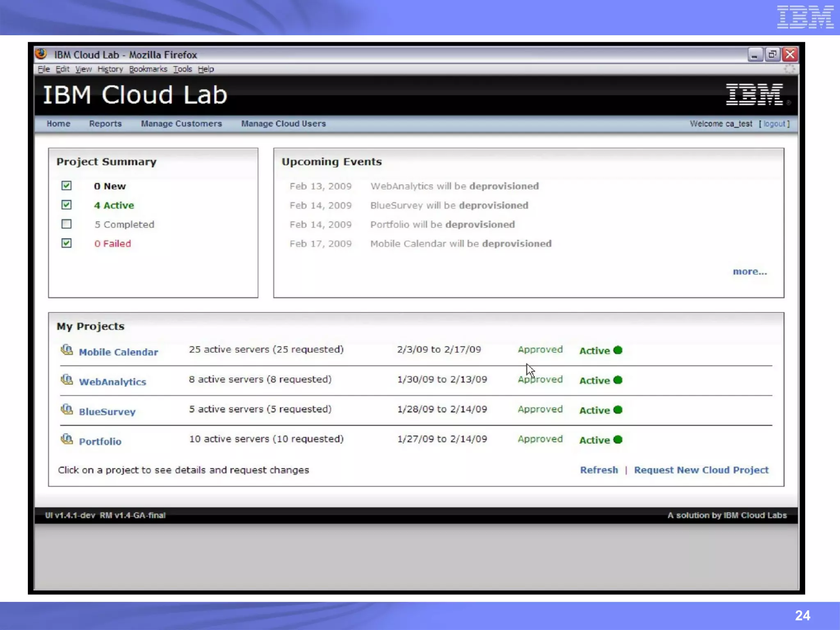
Task: Open the History menu
Action: tap(110, 69)
